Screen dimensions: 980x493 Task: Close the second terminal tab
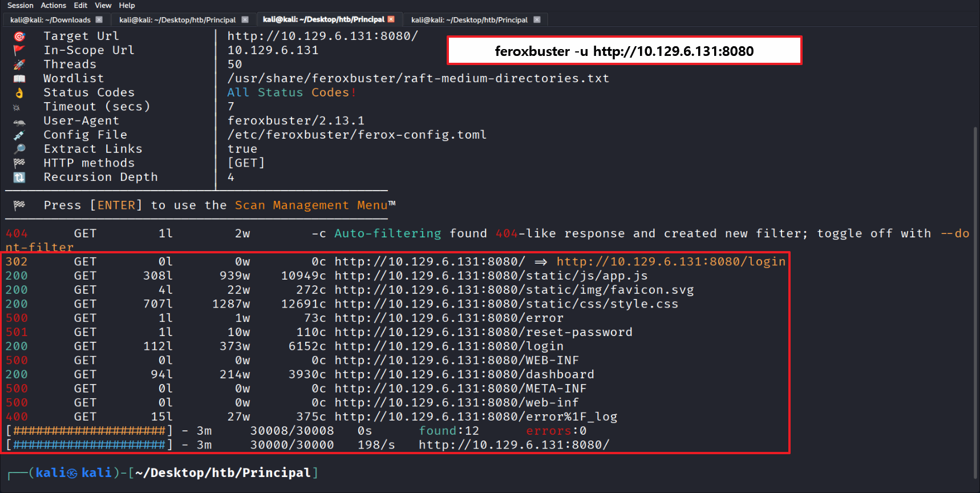[245, 19]
